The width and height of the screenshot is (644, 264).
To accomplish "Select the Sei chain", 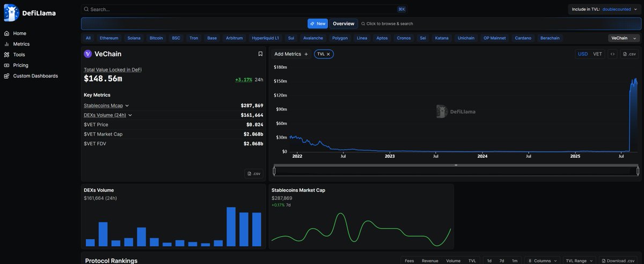I will (x=423, y=38).
